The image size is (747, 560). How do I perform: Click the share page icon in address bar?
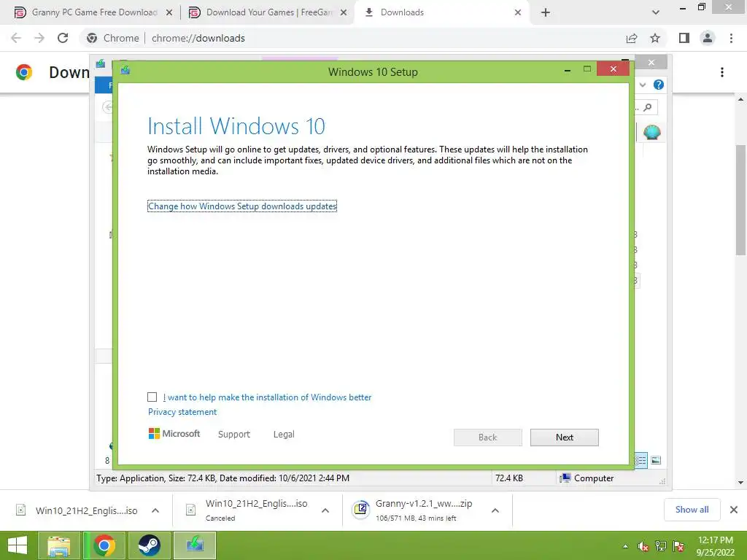632,38
